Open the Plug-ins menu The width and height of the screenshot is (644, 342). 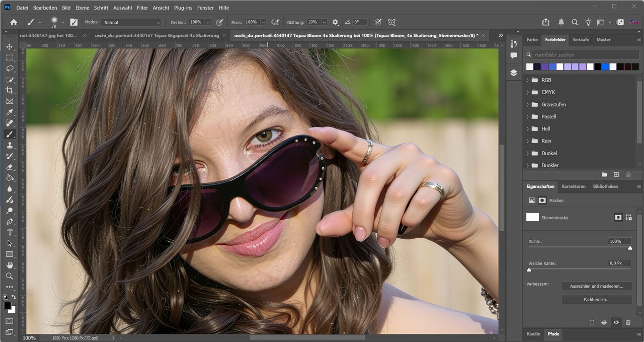click(183, 8)
